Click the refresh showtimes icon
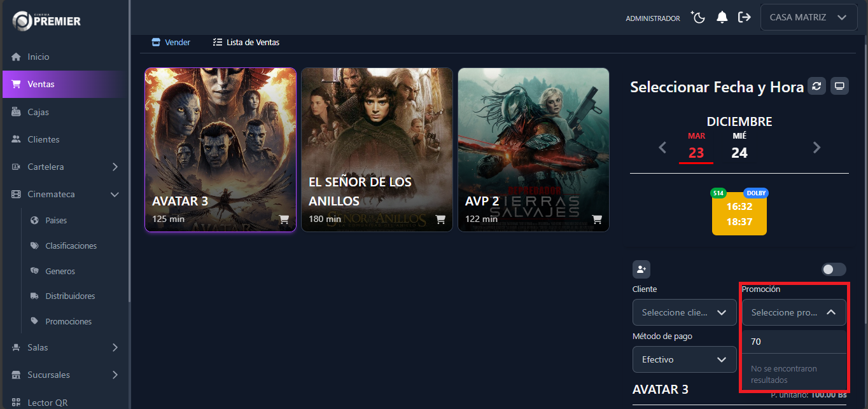Viewport: 868px width, 409px height. [x=816, y=87]
